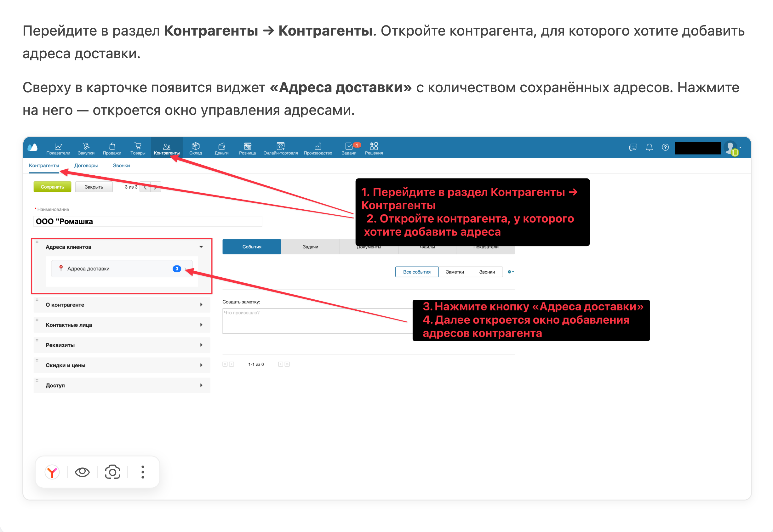Click the Закрыть button
Screen dimensions: 773x532
(94, 187)
